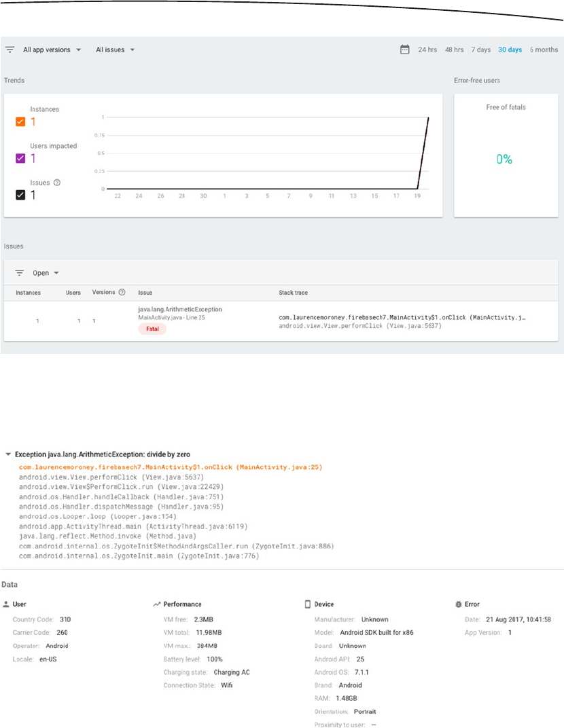The width and height of the screenshot is (564, 728).
Task: Click the Device phone icon
Action: click(307, 604)
